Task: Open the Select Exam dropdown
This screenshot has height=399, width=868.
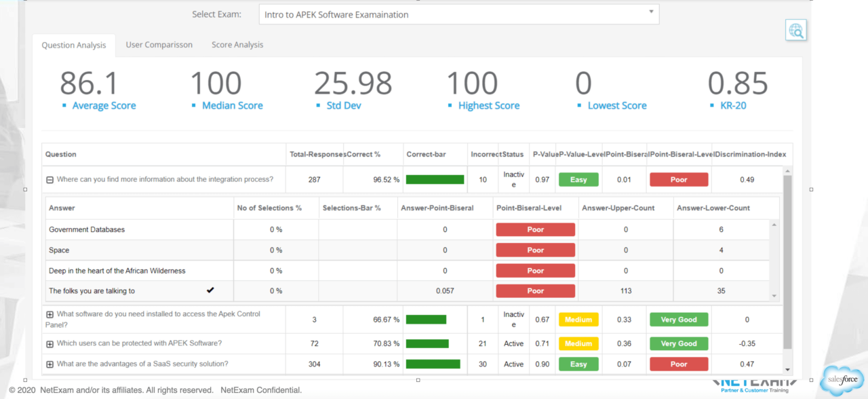Action: pyautogui.click(x=458, y=14)
